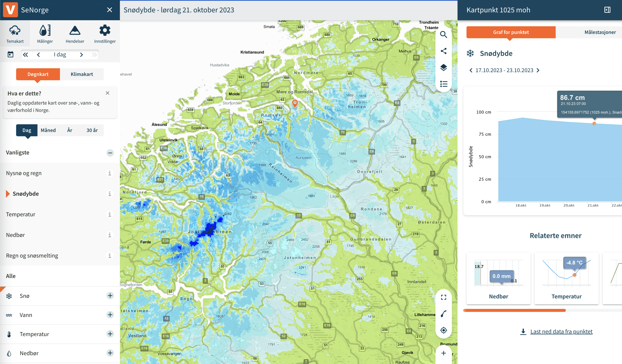The height and width of the screenshot is (364, 622).
Task: Open Målinger section in sidebar
Action: pos(45,34)
